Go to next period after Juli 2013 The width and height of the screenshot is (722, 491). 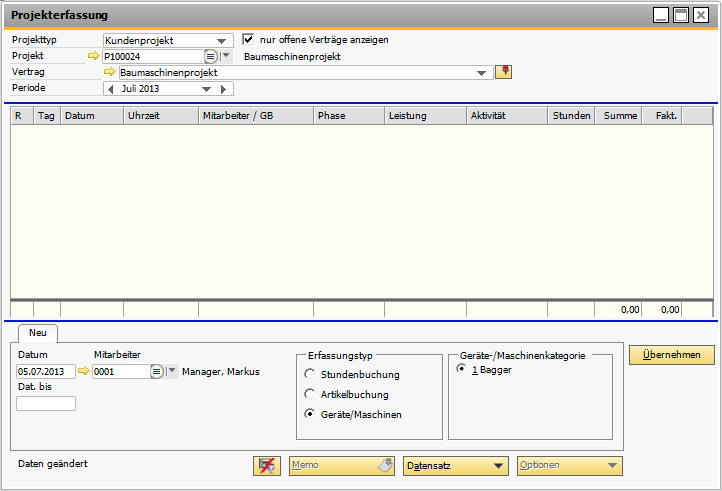pyautogui.click(x=223, y=89)
